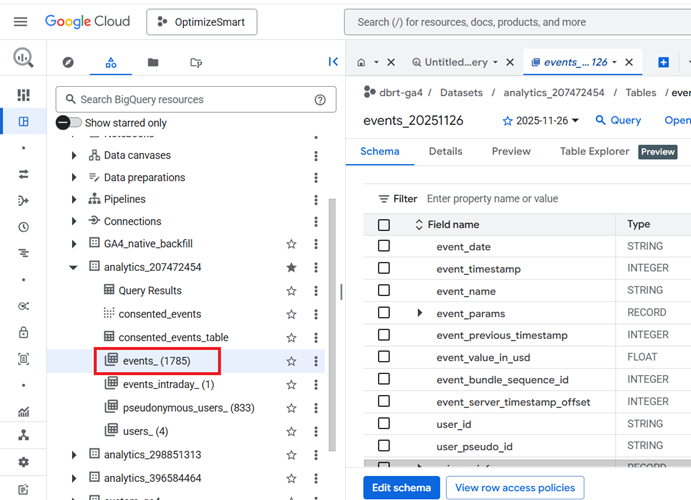Image resolution: width=691 pixels, height=500 pixels.
Task: Check the user_id field checkbox
Action: tap(384, 423)
